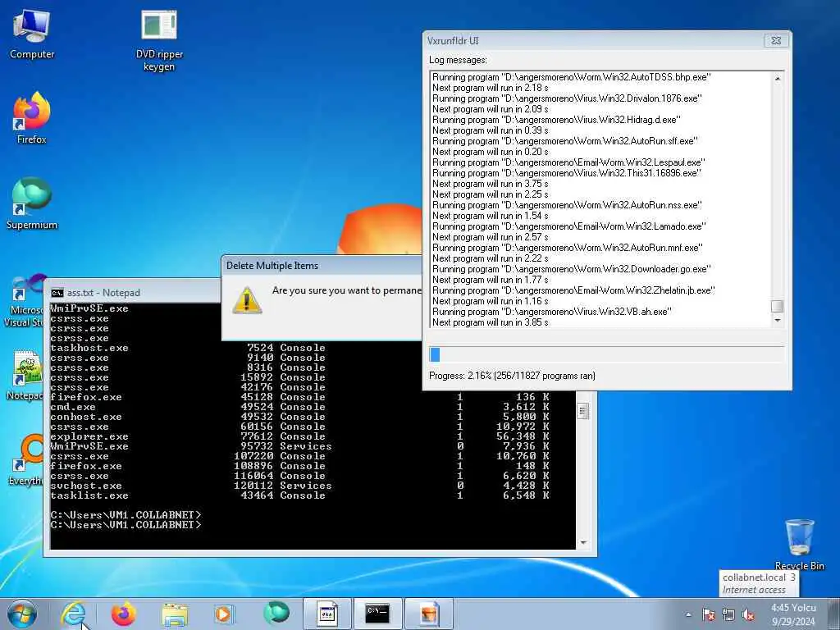Screen dimensions: 840x630
Task: Click the ass.txt console title bar icon
Action: pos(57,293)
